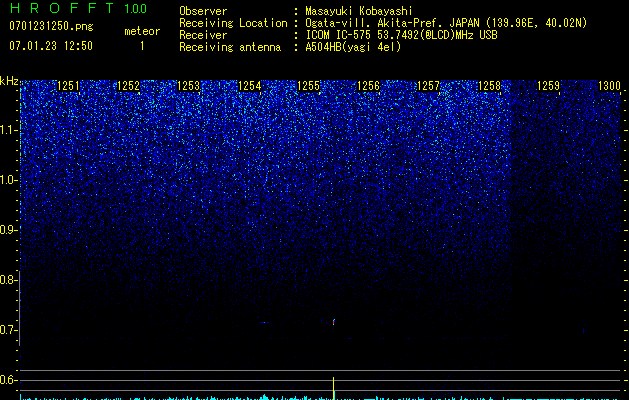Click the red meteor echo near 0.7 kHz
Image resolution: width=629 pixels, height=400 pixels.
click(333, 322)
